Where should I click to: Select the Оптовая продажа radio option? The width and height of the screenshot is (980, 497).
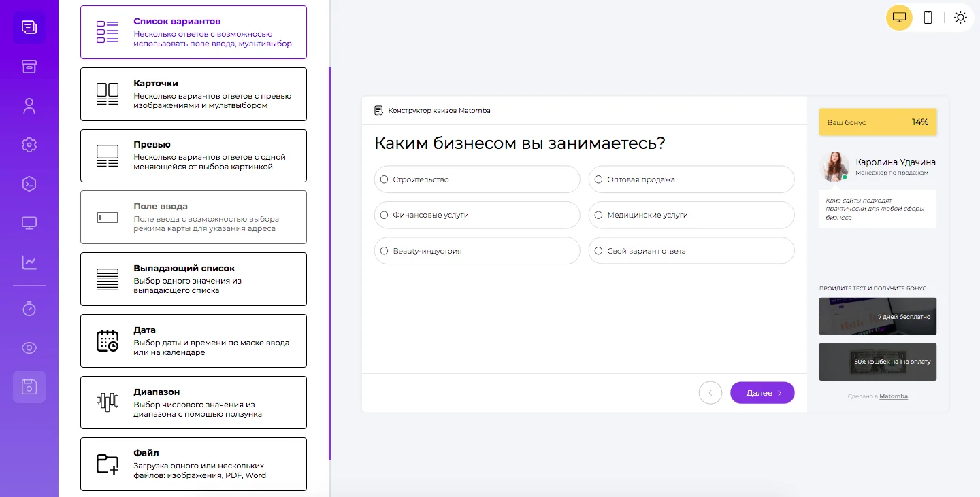coord(691,179)
